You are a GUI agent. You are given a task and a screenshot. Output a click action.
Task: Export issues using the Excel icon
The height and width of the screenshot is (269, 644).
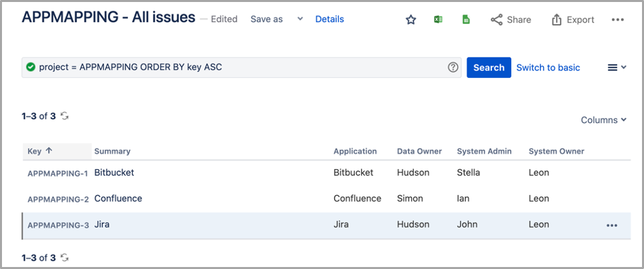[438, 20]
